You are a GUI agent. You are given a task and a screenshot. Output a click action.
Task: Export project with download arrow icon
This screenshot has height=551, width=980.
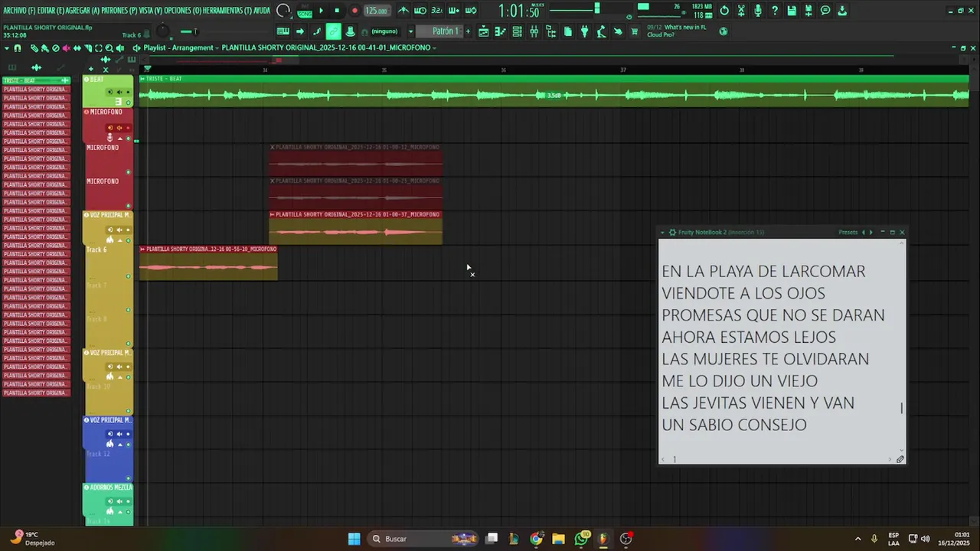[842, 11]
